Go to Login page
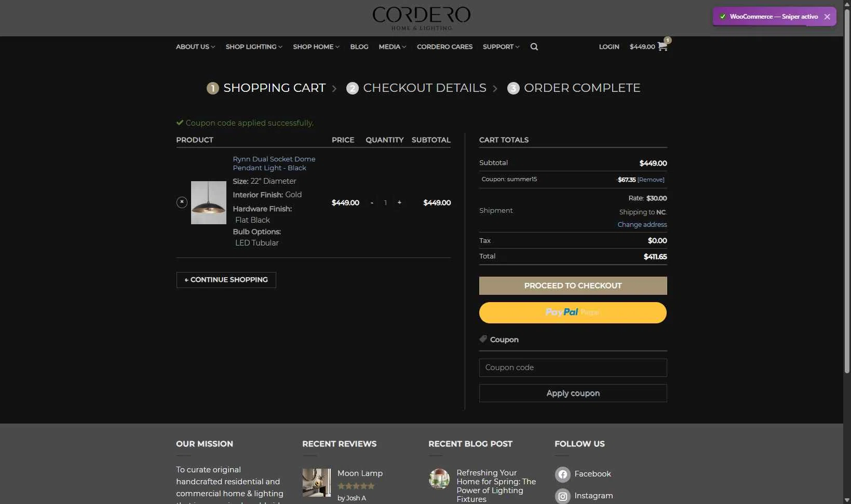The height and width of the screenshot is (504, 851). click(x=609, y=47)
